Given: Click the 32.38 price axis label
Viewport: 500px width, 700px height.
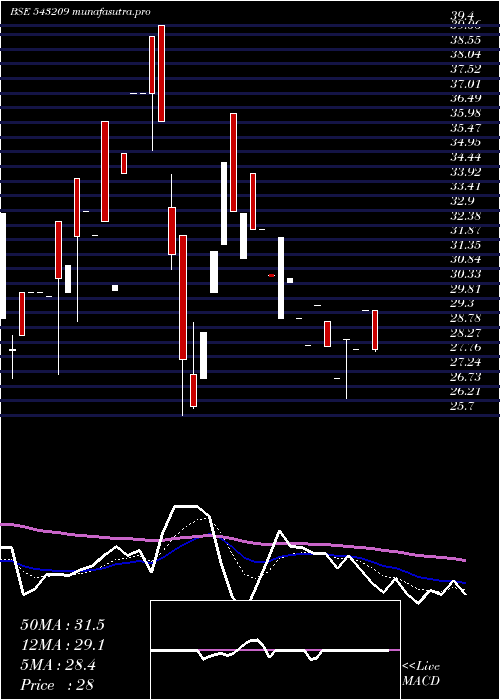Looking at the screenshot, I should tap(465, 216).
